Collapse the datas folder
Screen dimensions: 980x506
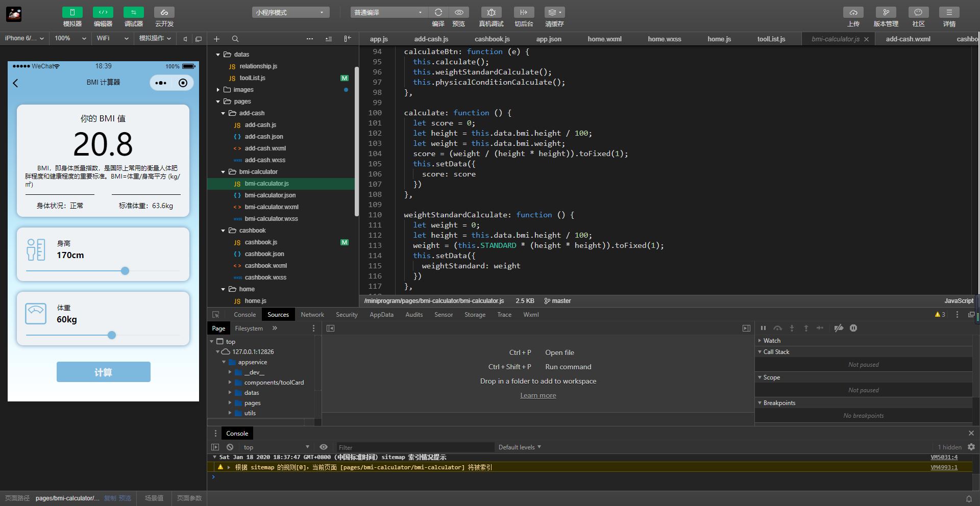pos(218,55)
